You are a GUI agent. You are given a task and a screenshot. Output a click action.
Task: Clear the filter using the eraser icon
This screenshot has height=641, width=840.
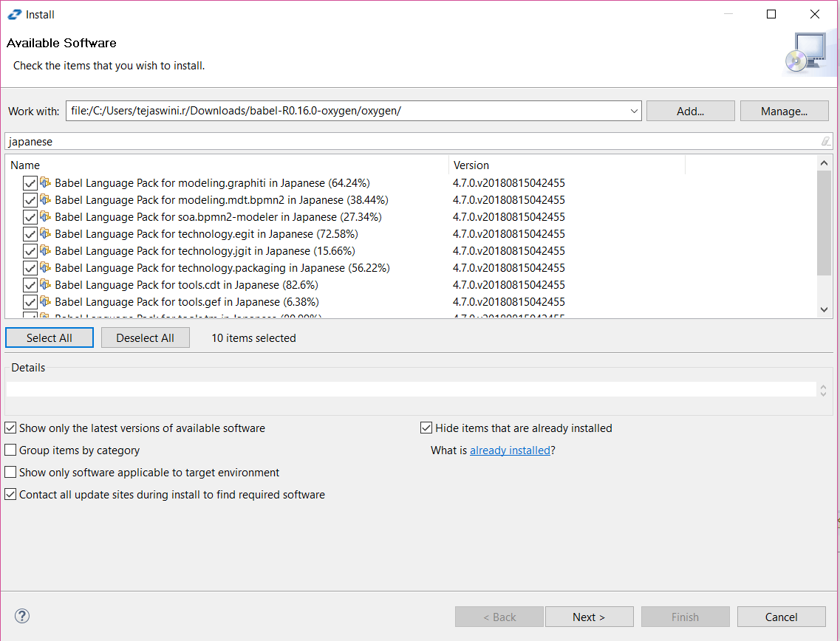coord(825,140)
